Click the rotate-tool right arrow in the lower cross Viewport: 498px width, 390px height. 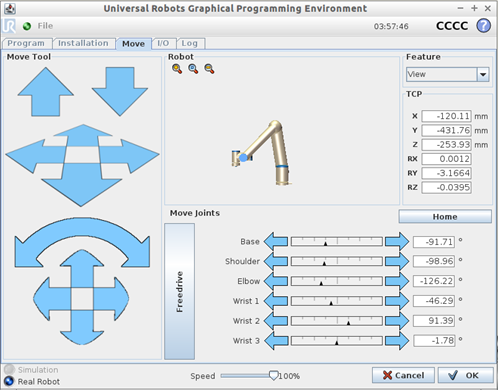112,299
